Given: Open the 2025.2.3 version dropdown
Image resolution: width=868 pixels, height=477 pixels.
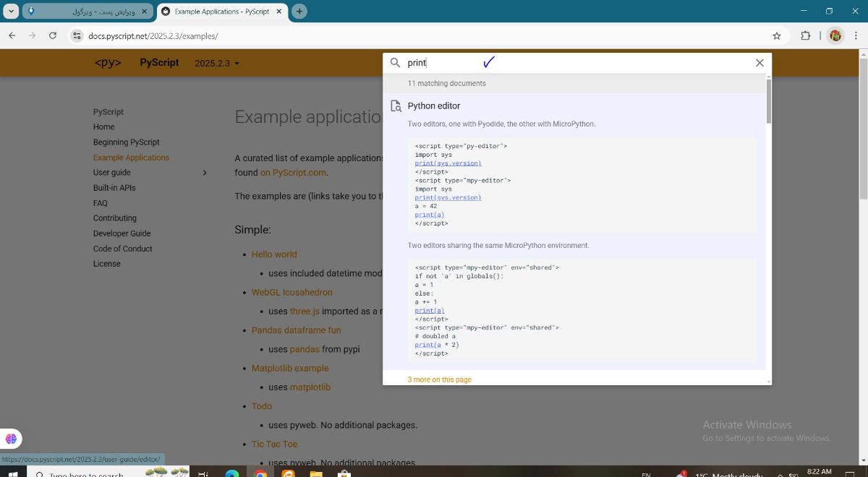Looking at the screenshot, I should coord(217,64).
